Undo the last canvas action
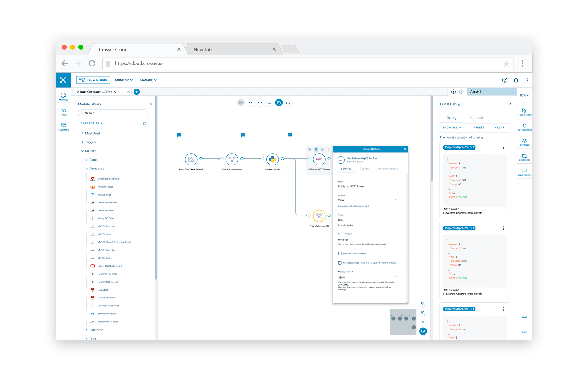Viewport: 588px width, 380px height. pyautogui.click(x=251, y=102)
